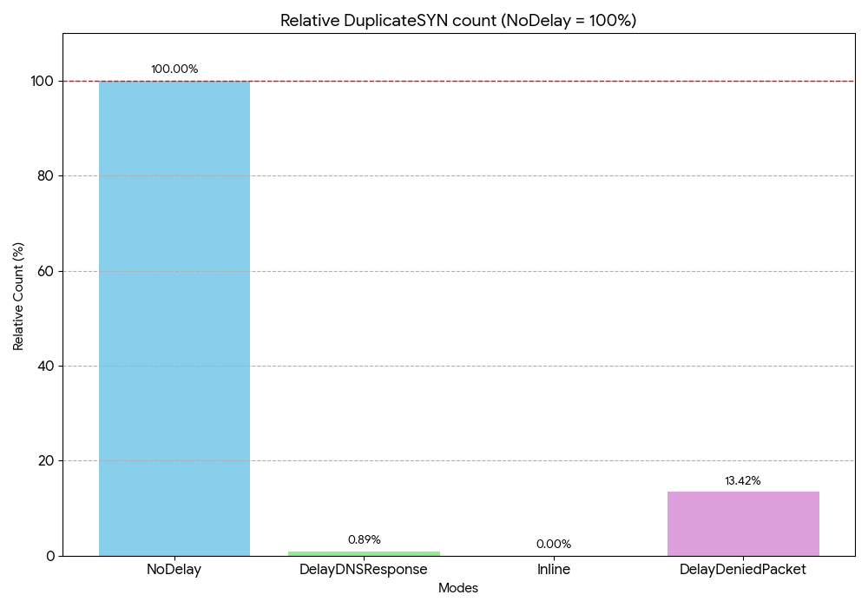Click the 'Relative Count (%)' y-axis title

point(18,296)
